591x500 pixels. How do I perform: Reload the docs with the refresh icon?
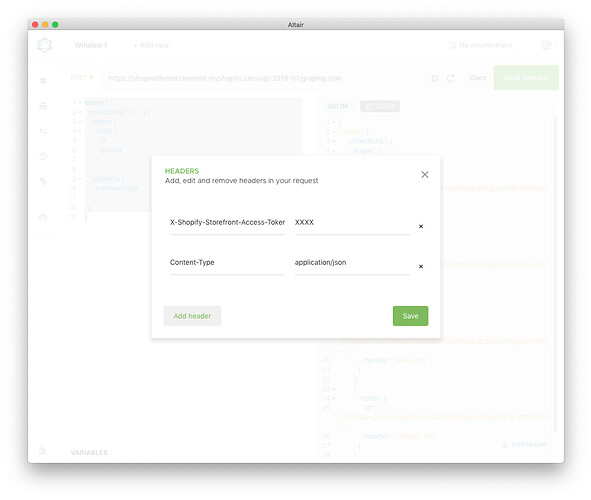[450, 78]
